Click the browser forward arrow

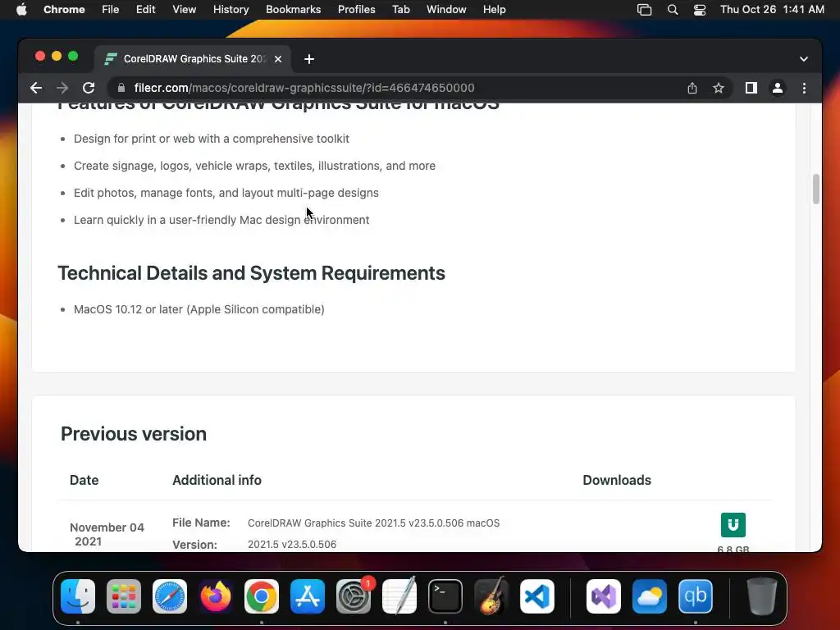(62, 88)
